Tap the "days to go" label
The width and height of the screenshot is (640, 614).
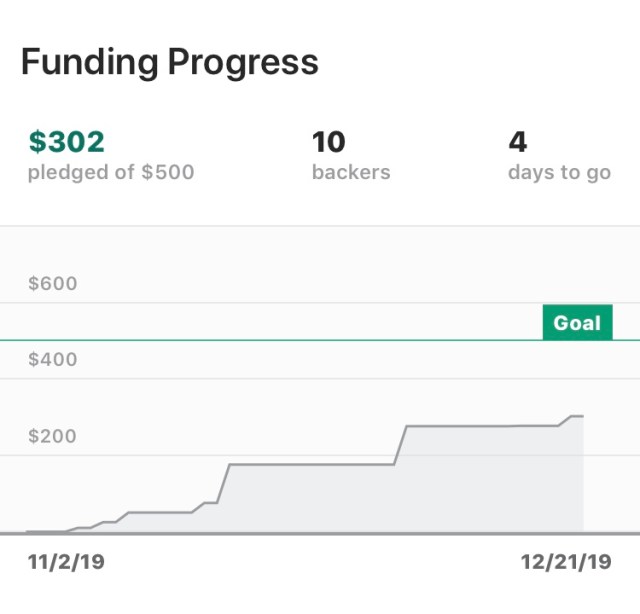559,172
